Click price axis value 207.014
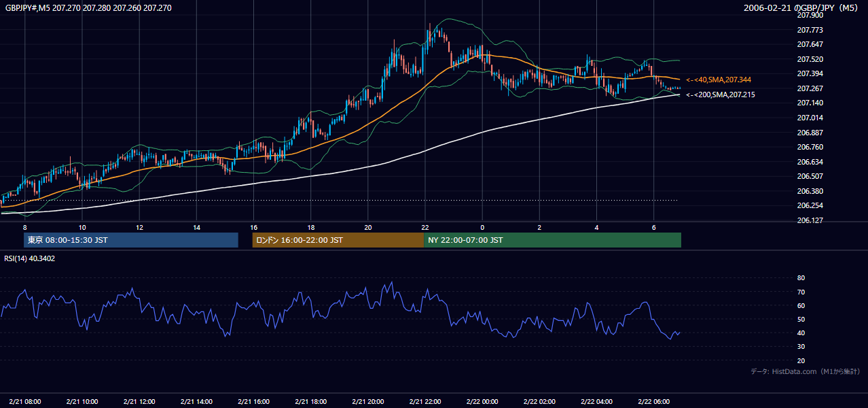 click(x=810, y=118)
